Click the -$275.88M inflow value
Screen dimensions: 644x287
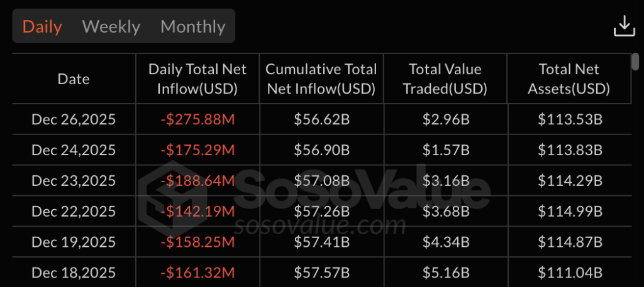(197, 119)
